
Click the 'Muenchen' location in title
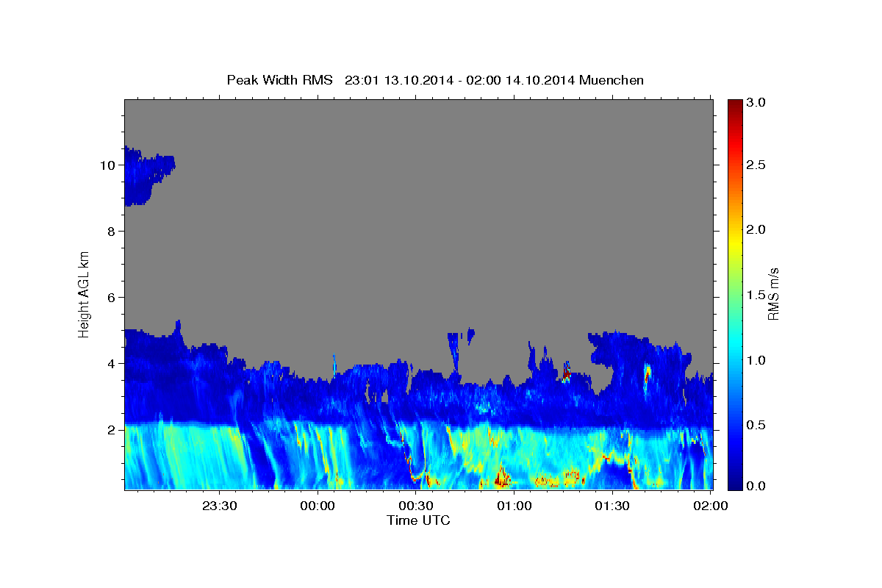pos(612,80)
